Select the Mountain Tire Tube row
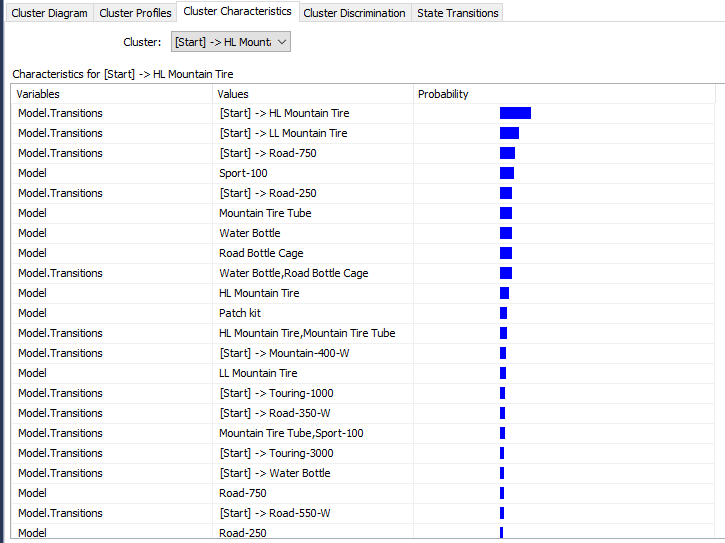This screenshot has width=725, height=543. point(265,213)
